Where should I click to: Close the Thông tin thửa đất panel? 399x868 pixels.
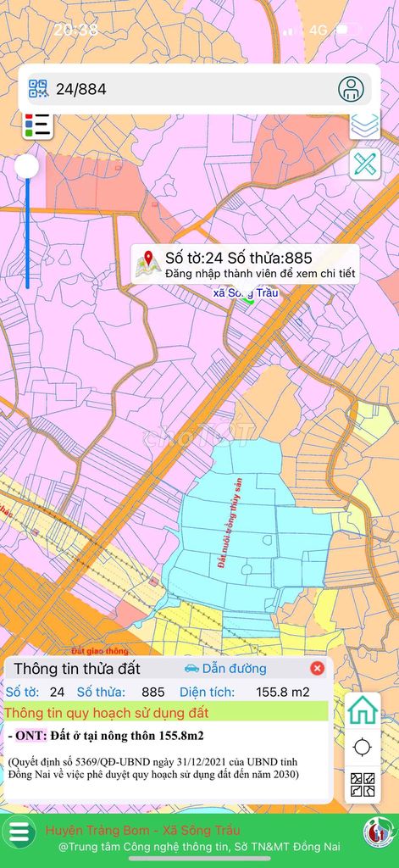click(317, 668)
